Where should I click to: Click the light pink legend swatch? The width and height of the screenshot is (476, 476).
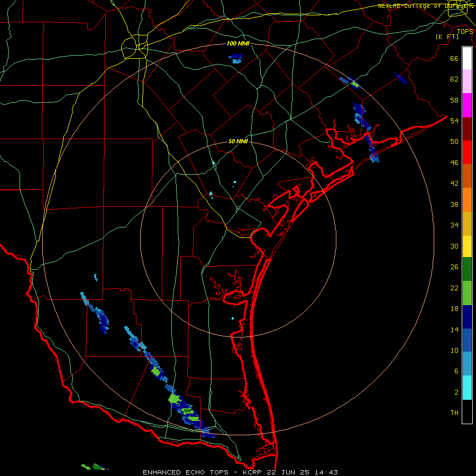click(x=467, y=81)
